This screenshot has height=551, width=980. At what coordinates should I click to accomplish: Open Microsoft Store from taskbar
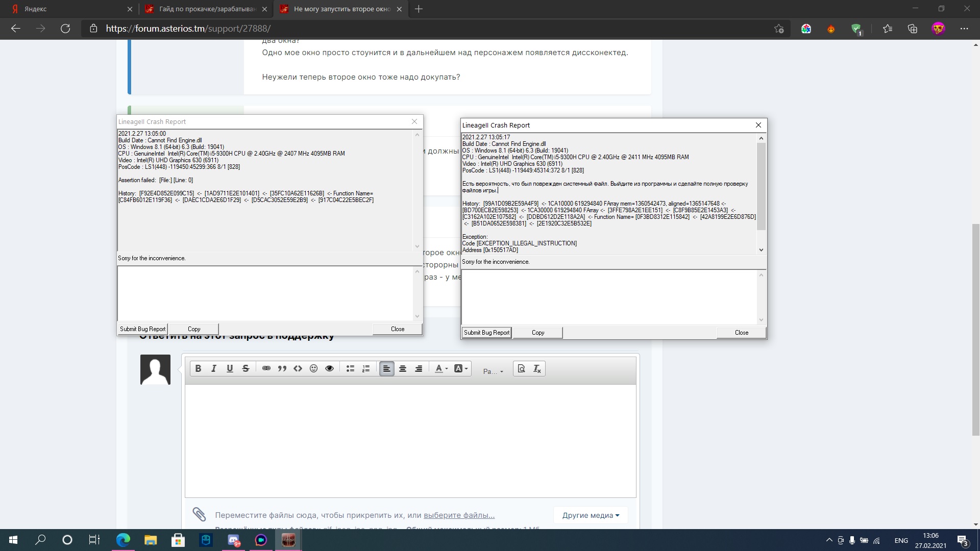tap(178, 540)
